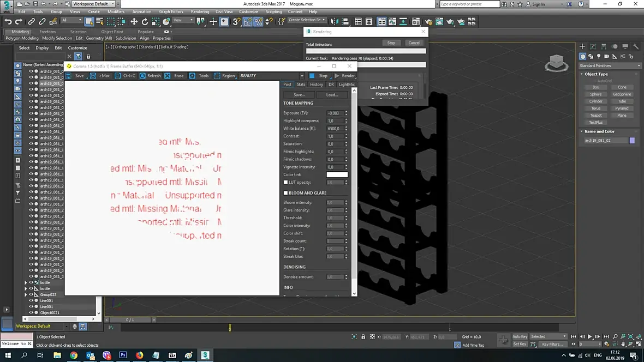
Task: Open the Rendering menu
Action: (x=200, y=11)
